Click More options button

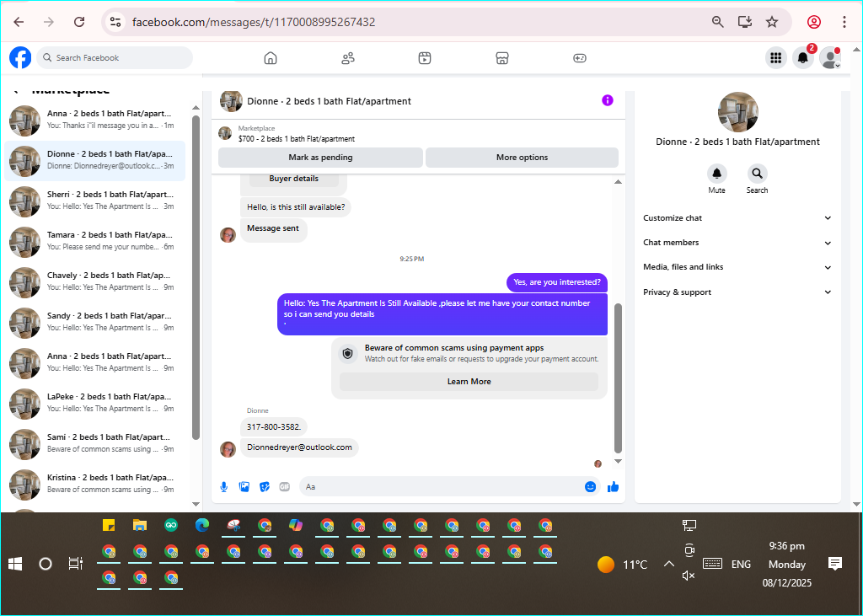[522, 158]
